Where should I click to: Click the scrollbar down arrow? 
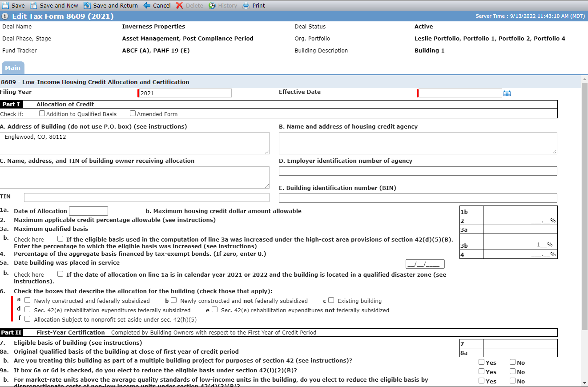point(584,383)
